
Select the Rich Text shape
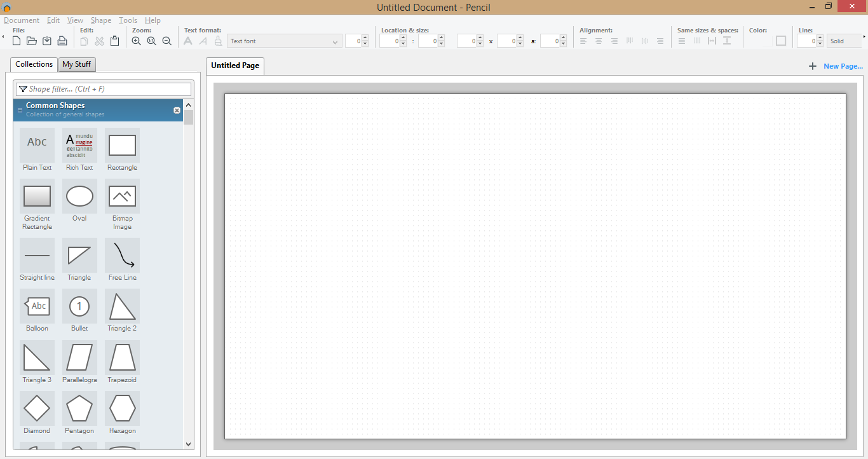79,150
